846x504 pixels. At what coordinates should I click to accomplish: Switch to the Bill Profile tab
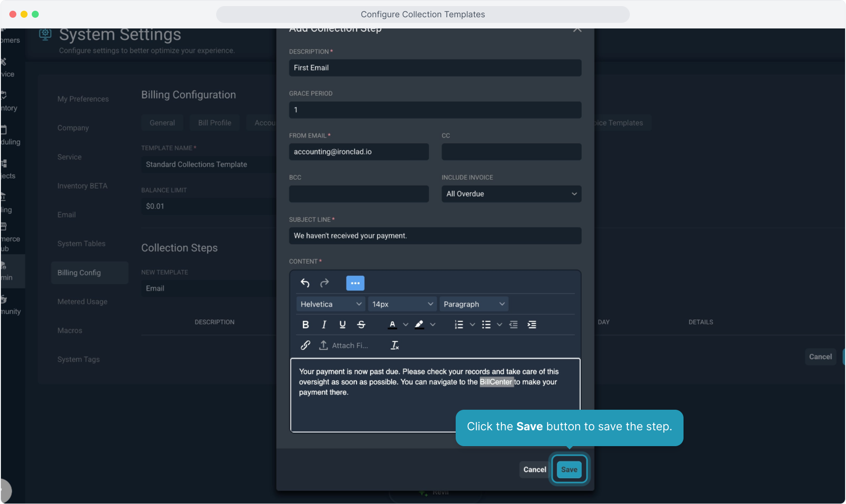pos(214,123)
